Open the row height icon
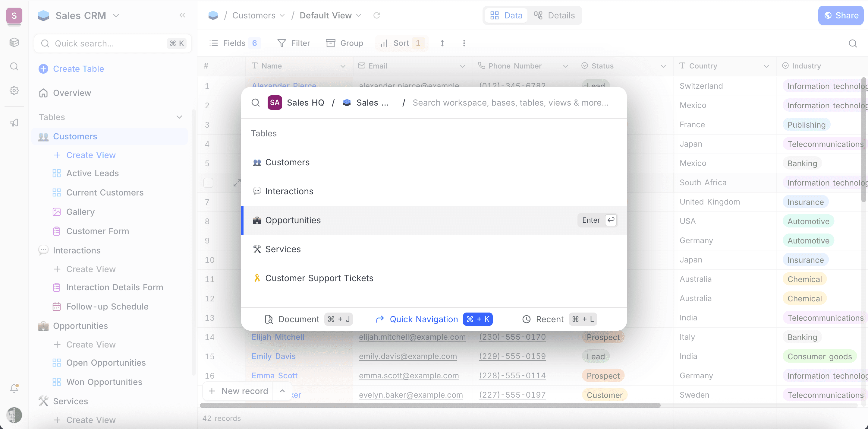868x429 pixels. 442,43
